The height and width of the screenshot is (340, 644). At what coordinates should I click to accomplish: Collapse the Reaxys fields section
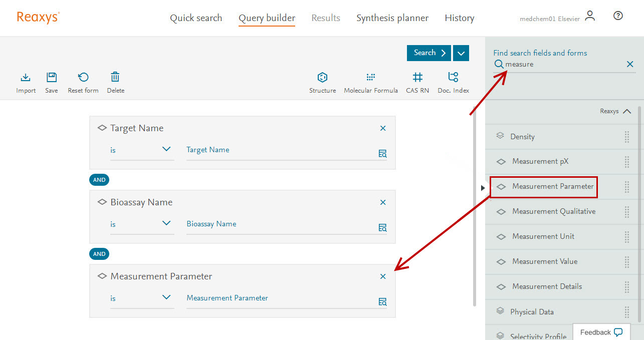(x=626, y=111)
